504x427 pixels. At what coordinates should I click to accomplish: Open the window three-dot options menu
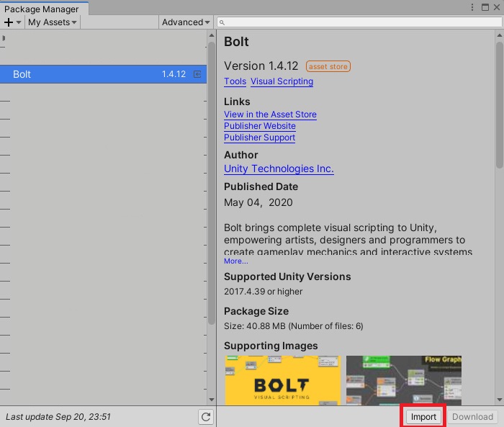click(x=472, y=7)
